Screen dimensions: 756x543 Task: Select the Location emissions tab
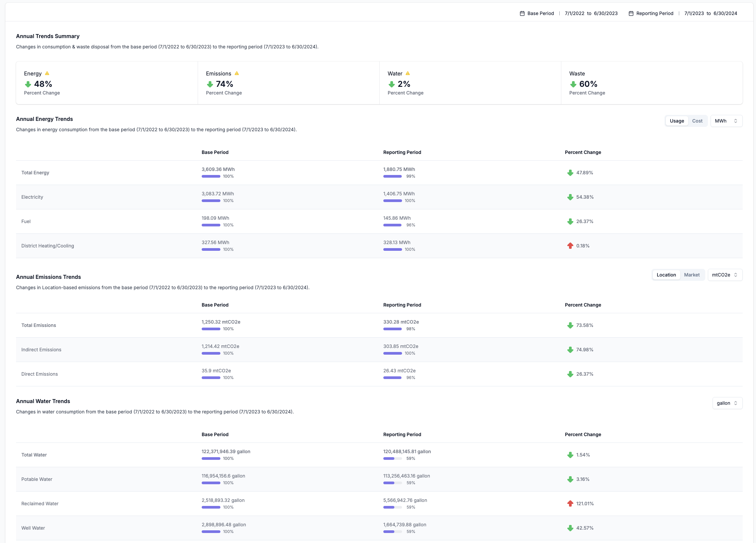coord(666,275)
